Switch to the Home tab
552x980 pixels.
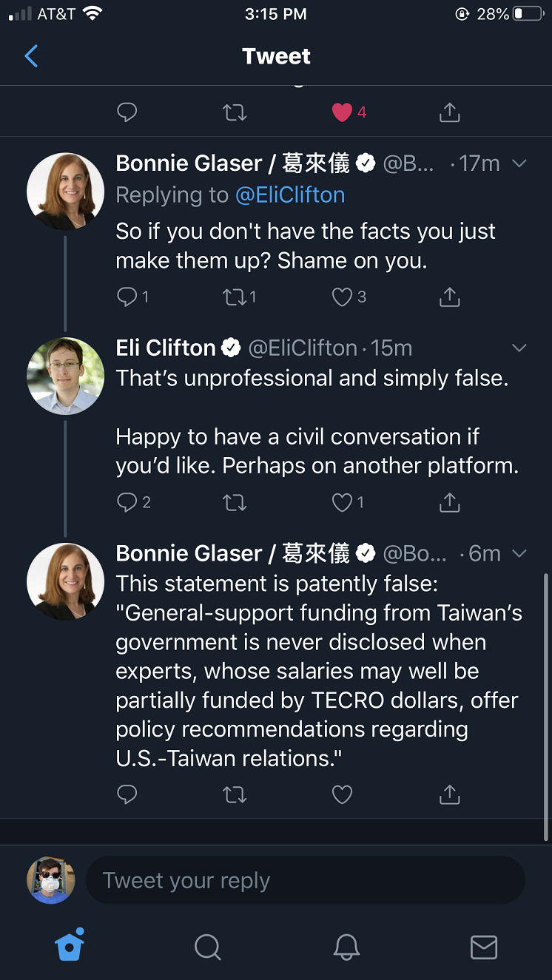[70, 944]
